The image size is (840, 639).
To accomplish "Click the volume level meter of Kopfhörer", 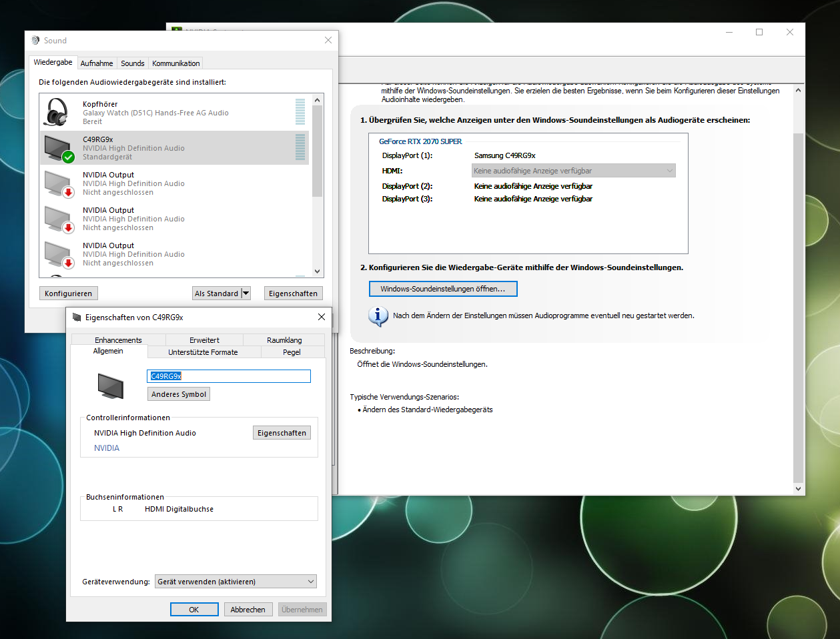I will 300,112.
